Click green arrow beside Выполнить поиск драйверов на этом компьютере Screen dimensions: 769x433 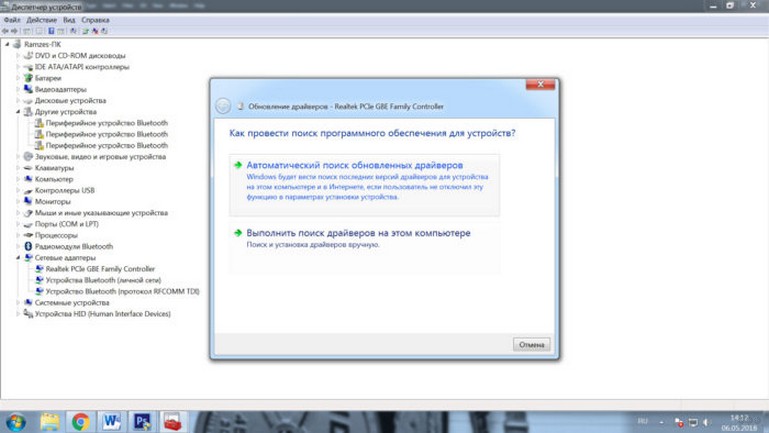tap(238, 232)
